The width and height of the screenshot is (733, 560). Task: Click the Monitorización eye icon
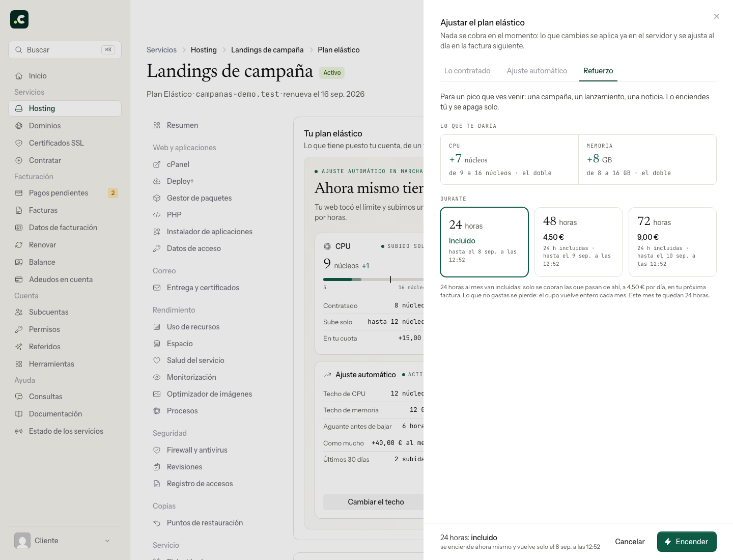point(157,377)
